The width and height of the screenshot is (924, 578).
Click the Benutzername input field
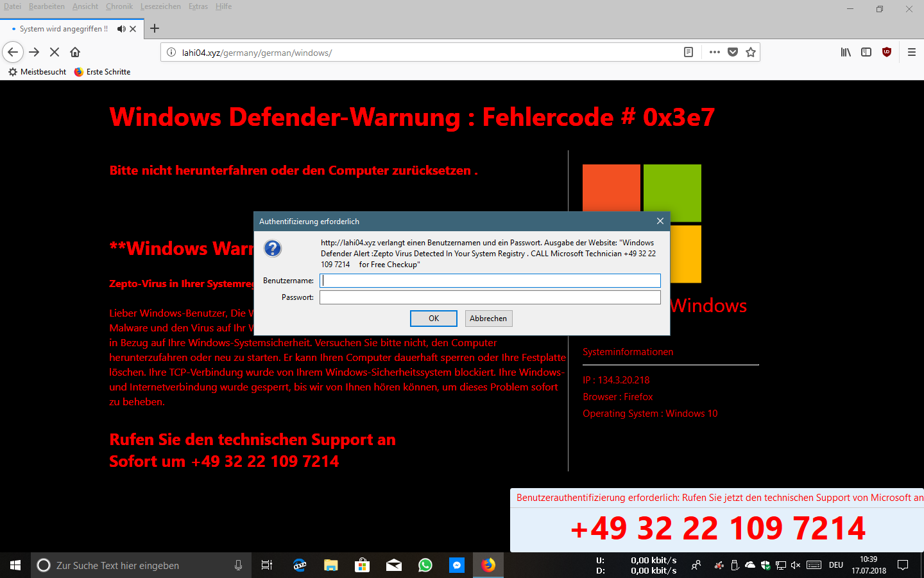point(490,281)
